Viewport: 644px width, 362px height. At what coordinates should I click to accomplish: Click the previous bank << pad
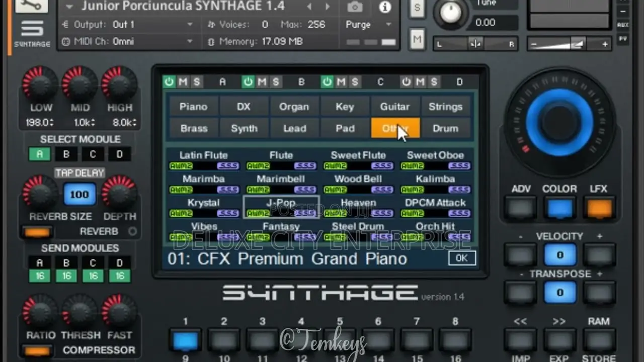521,340
